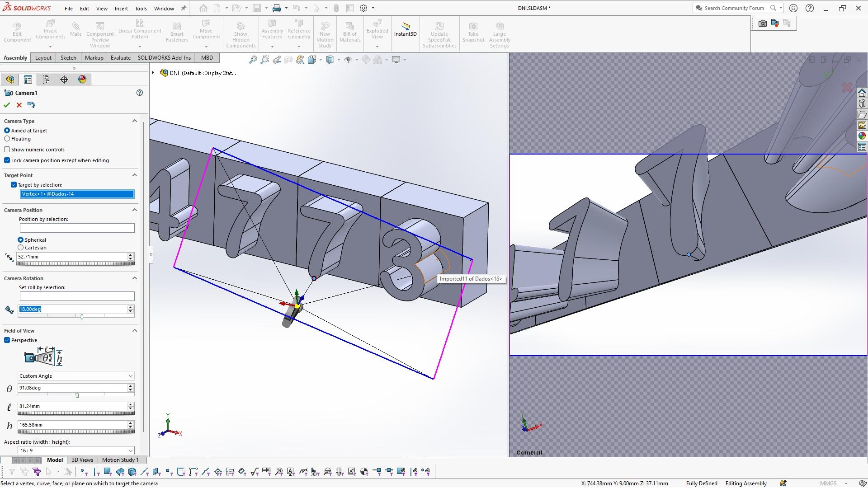Collapse Camera Type section
Viewport: 868px width, 488px height.
134,121
